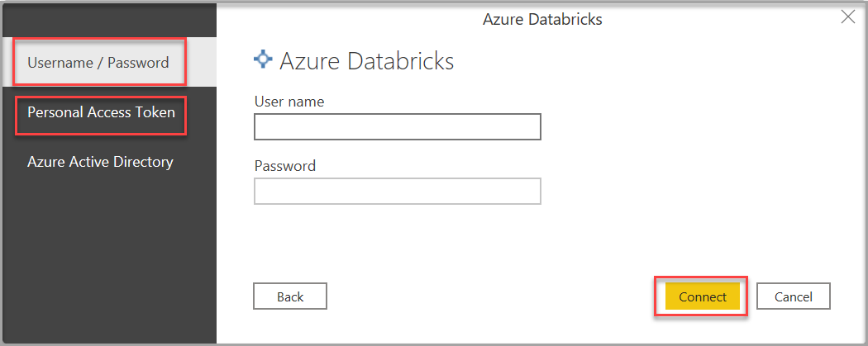This screenshot has width=868, height=346.
Task: Pick Azure AD sign-in from left panel
Action: pos(100,162)
